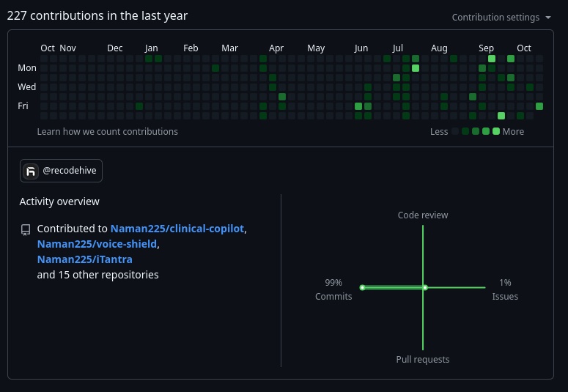The height and width of the screenshot is (392, 568).
Task: Open Learn how we count contributions link
Action: pos(107,131)
